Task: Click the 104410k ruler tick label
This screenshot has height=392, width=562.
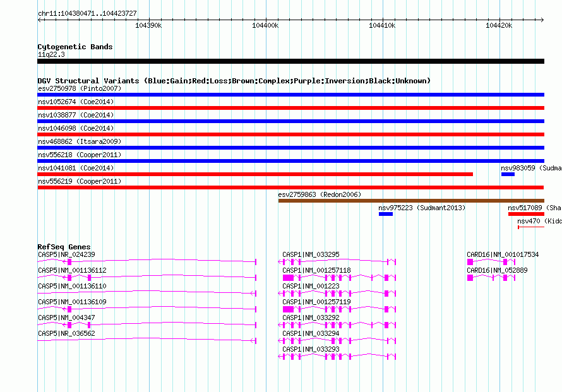Action: pyautogui.click(x=382, y=25)
